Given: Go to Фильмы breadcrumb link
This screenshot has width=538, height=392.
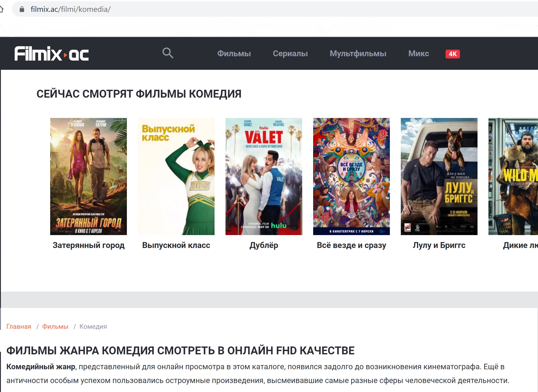Looking at the screenshot, I should [x=55, y=327].
